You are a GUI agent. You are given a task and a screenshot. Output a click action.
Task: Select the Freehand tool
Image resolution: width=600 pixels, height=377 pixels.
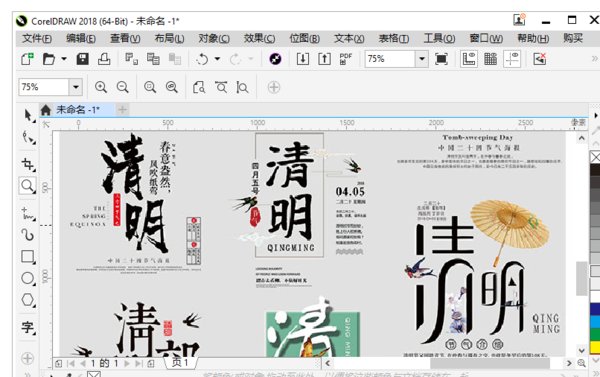(28, 213)
